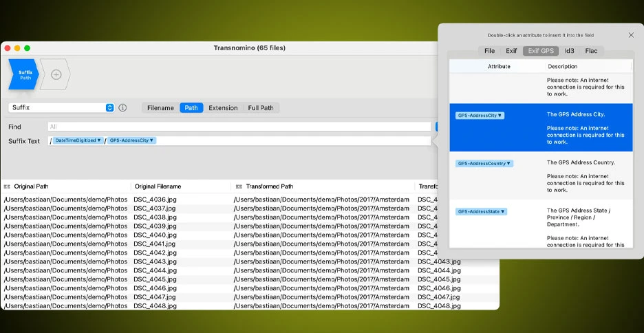Select GPS-AddressCity attribute in the popover list

(x=480, y=116)
